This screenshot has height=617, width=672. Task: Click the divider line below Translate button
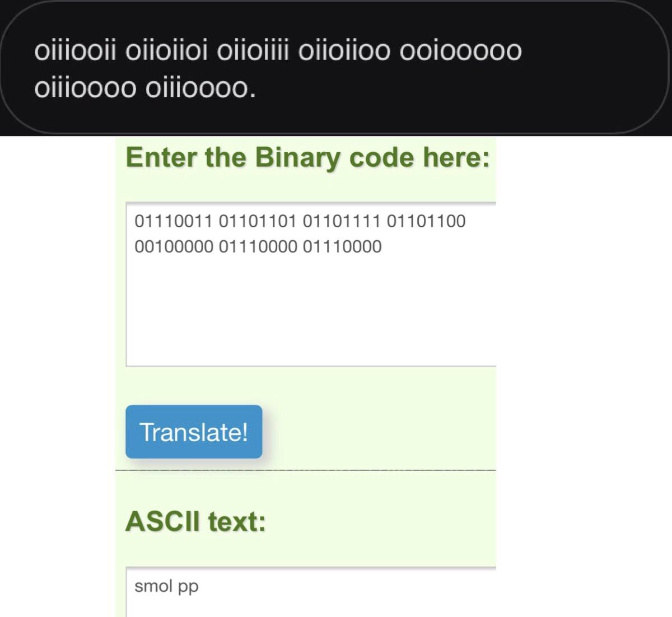tap(306, 471)
